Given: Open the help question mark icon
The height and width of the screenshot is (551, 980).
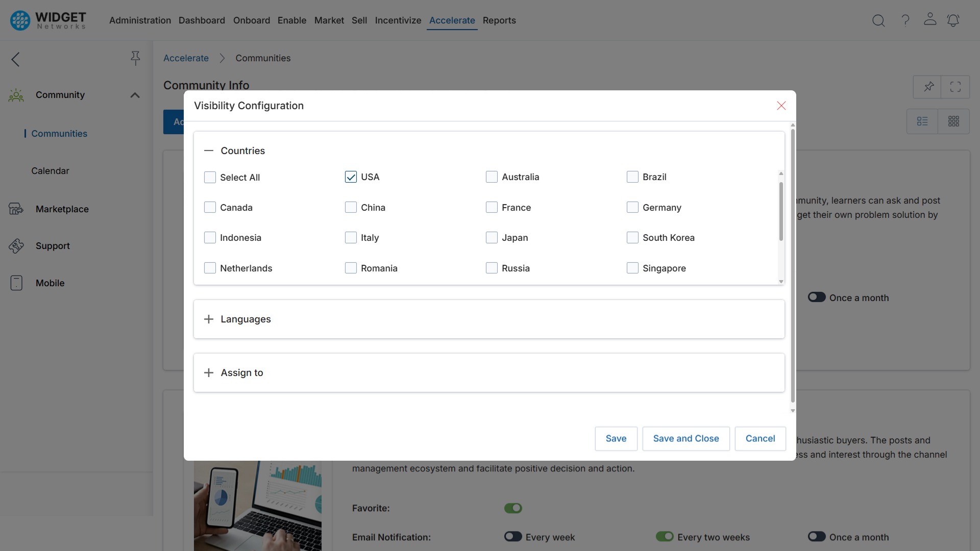Looking at the screenshot, I should click(x=904, y=20).
